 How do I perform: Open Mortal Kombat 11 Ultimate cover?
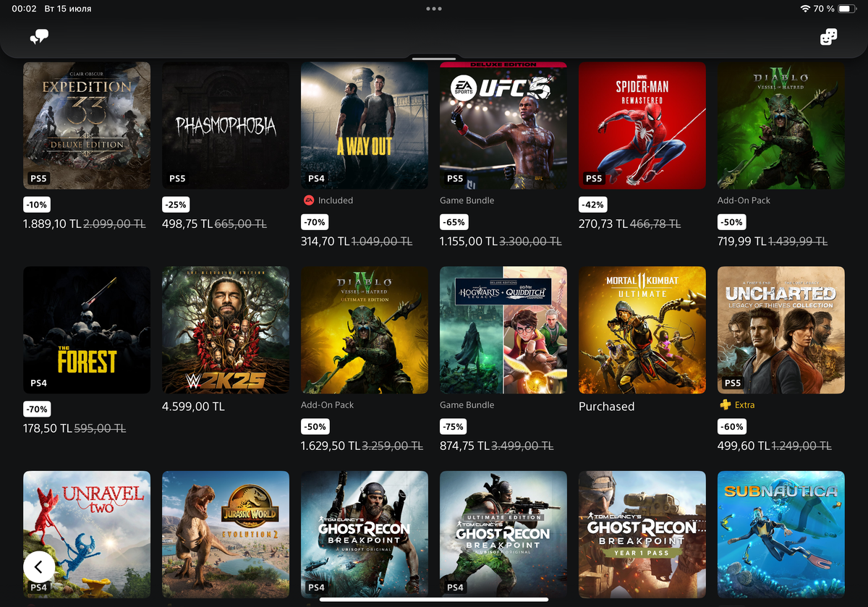pos(642,330)
